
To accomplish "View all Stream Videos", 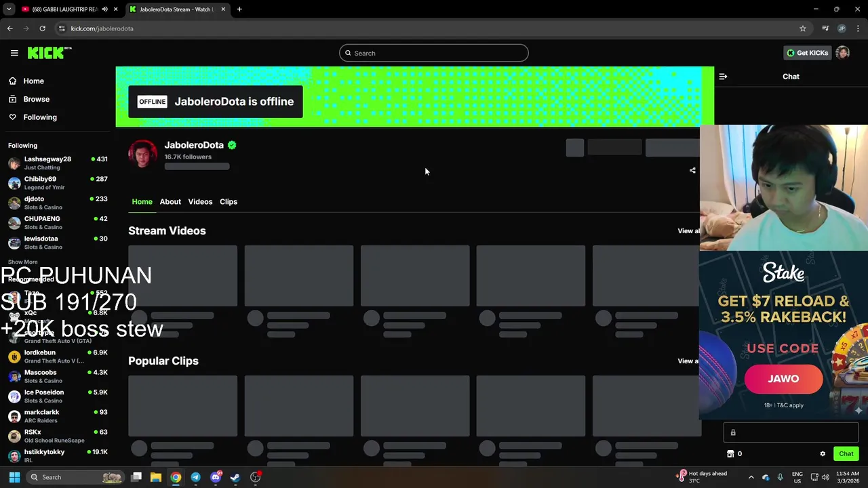I will coord(688,231).
